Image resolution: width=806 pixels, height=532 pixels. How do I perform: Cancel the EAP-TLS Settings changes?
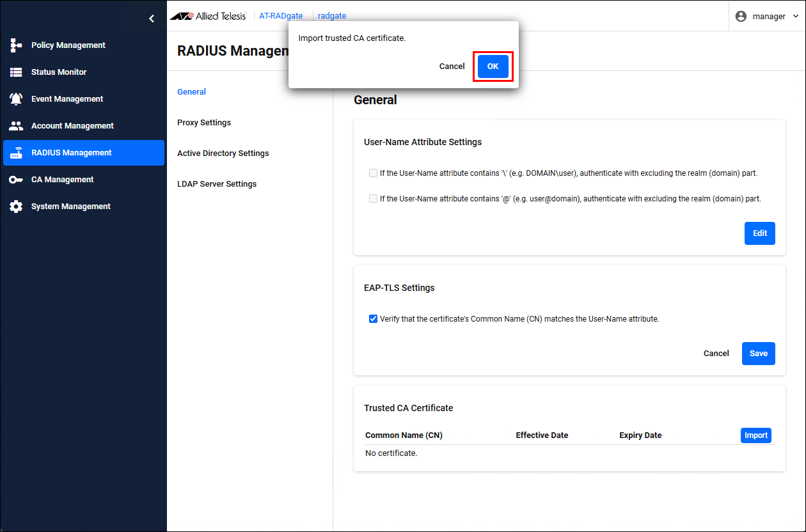(716, 354)
